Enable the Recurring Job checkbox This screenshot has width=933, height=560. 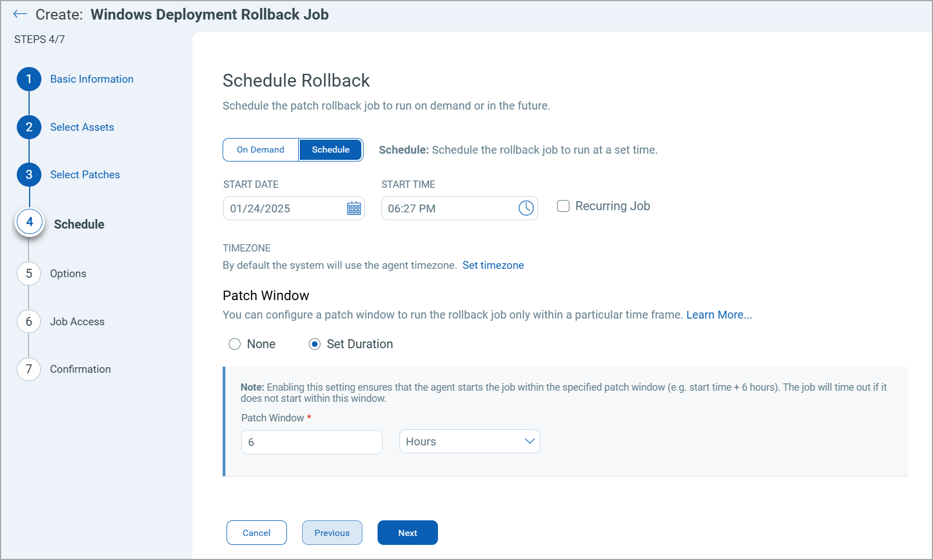click(x=563, y=206)
